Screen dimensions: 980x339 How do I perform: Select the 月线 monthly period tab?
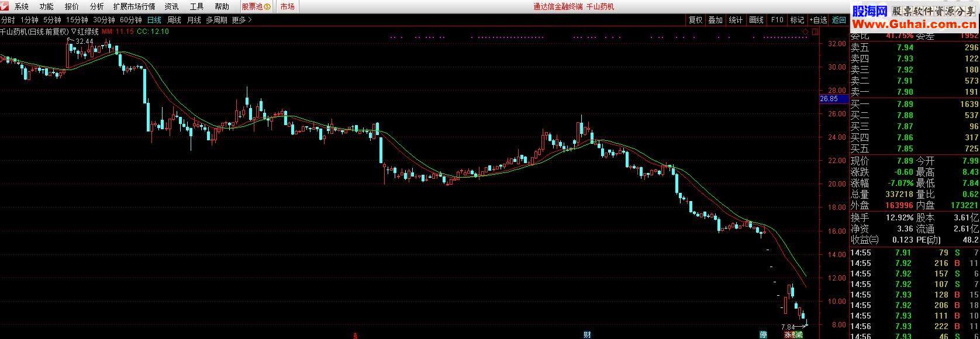pos(194,20)
